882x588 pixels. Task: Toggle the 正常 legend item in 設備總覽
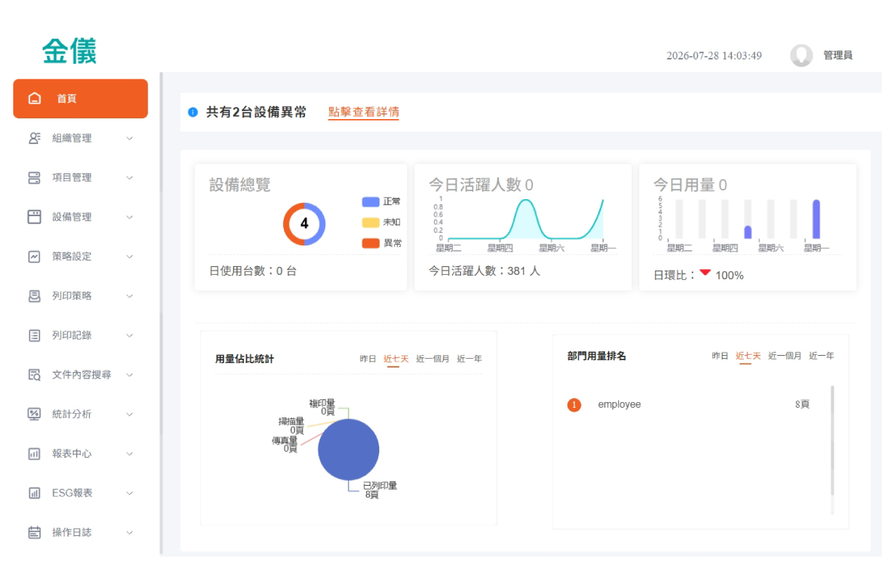point(381,201)
